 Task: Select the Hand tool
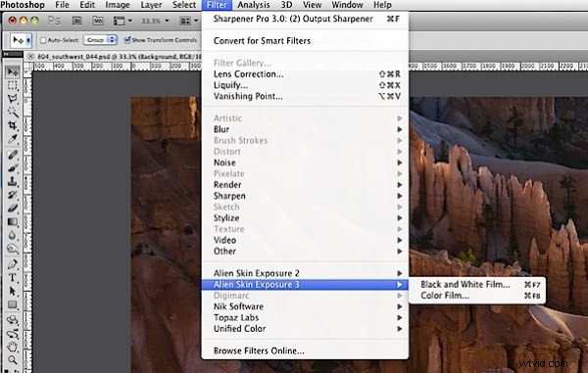[13, 347]
